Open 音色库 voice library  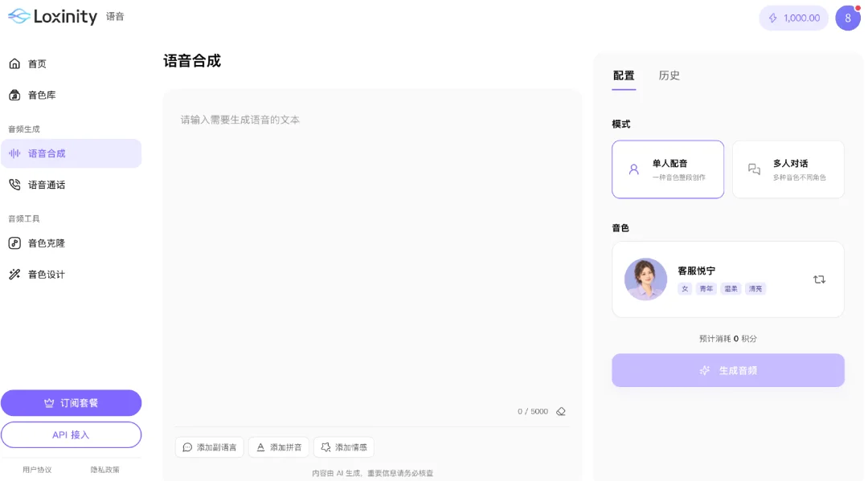coord(71,95)
